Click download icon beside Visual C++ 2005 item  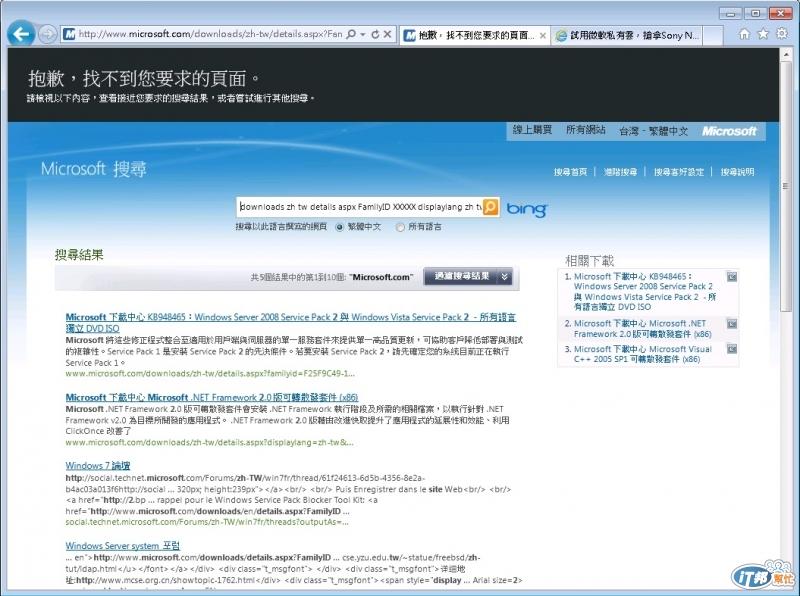click(732, 349)
